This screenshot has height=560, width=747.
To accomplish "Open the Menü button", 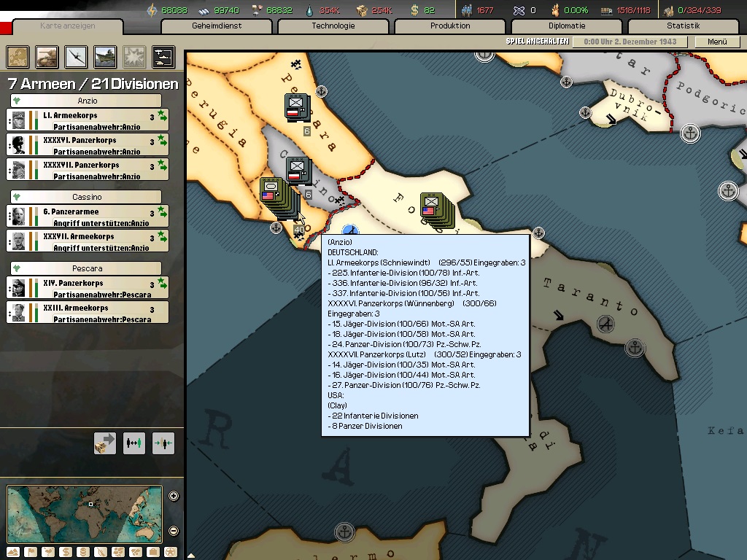I will click(x=717, y=42).
